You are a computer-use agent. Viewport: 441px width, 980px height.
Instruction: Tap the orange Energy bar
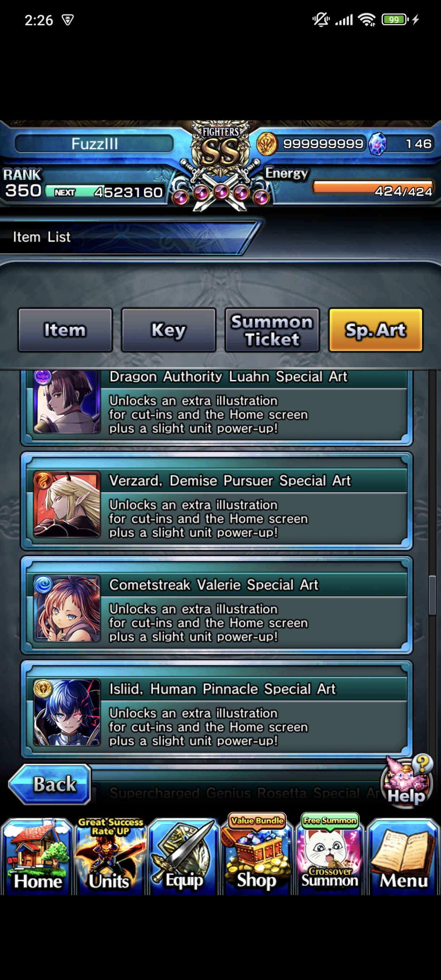click(x=373, y=187)
